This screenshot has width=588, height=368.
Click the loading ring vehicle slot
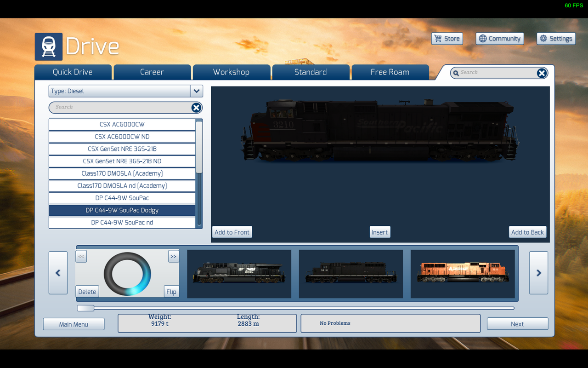[x=127, y=274]
